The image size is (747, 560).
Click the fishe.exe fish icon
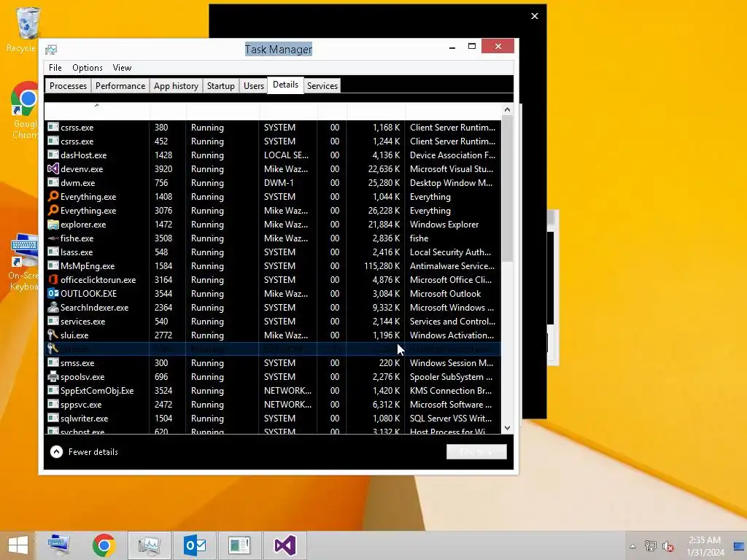53,238
